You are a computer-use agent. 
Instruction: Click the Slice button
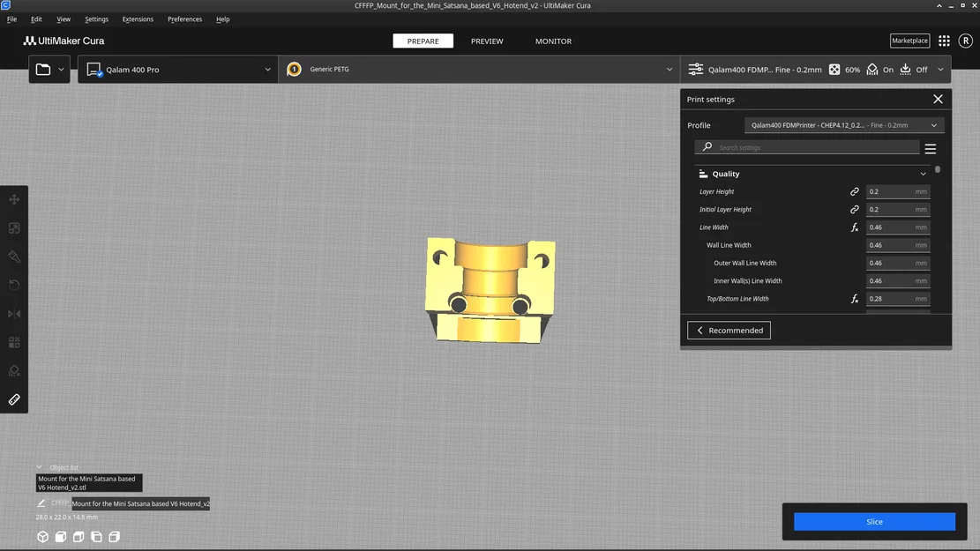[x=874, y=522]
